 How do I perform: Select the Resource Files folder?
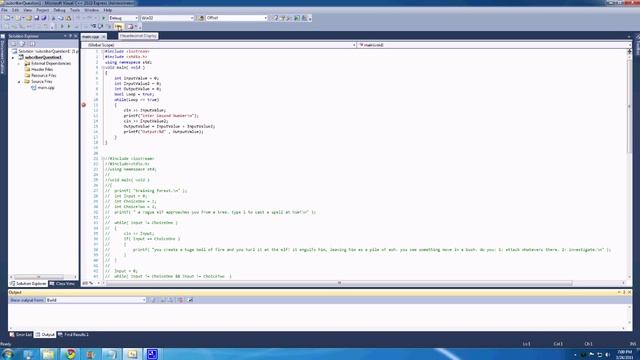tap(44, 76)
